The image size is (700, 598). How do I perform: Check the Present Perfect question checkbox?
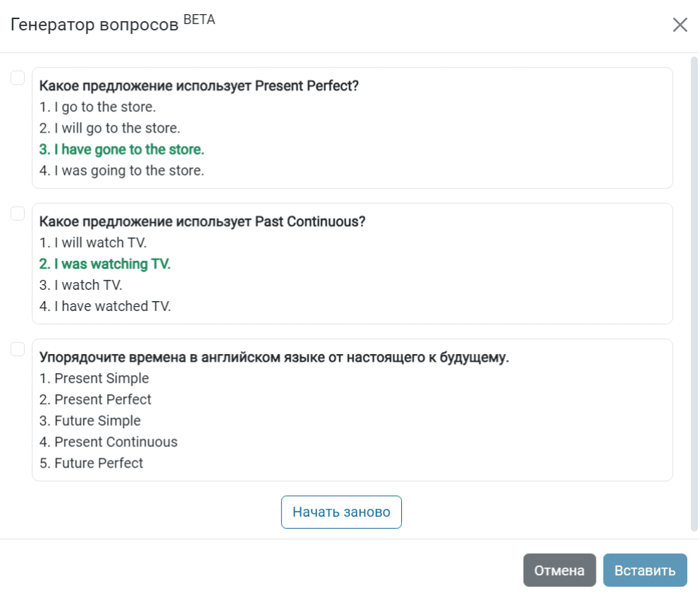18,78
